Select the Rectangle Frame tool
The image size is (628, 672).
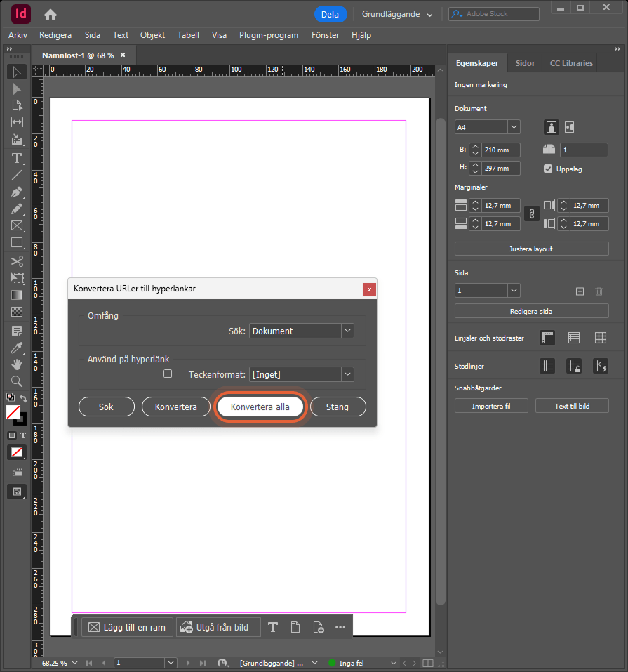tap(17, 226)
